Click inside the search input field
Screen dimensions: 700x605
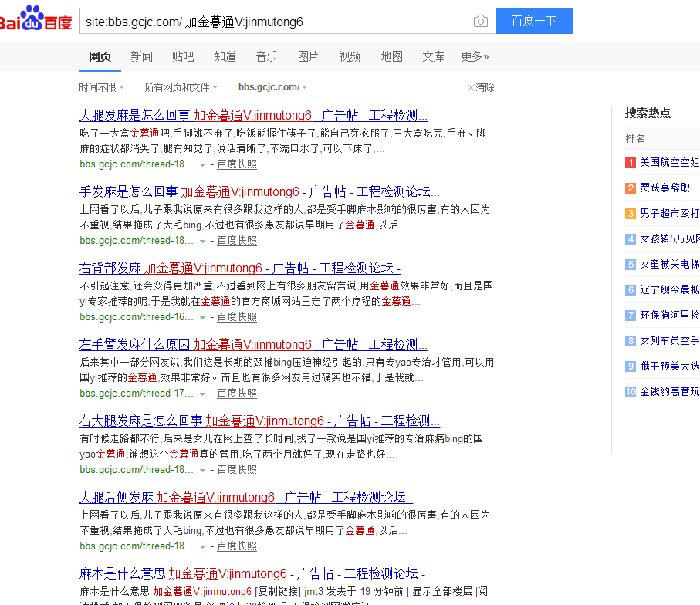click(270, 21)
